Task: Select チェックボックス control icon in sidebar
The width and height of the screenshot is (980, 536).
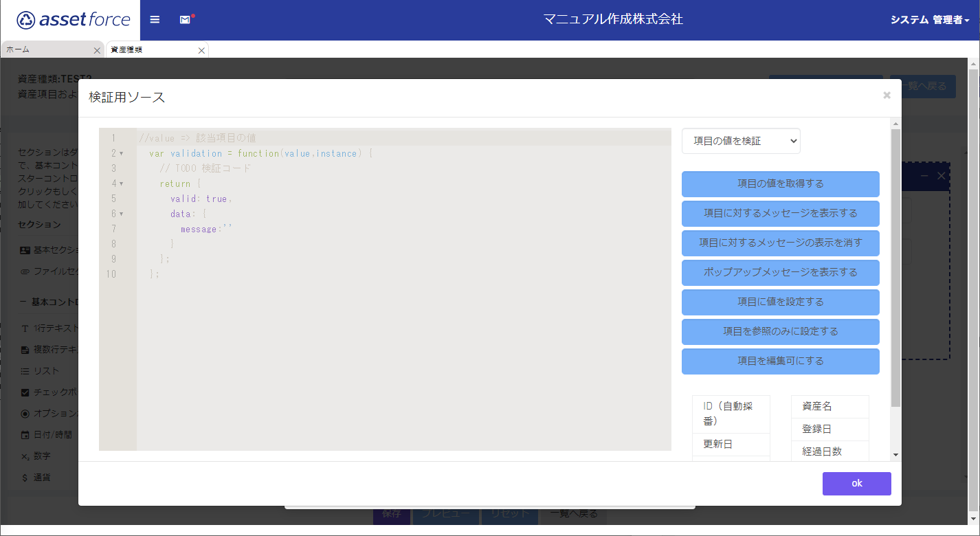Action: coord(25,392)
